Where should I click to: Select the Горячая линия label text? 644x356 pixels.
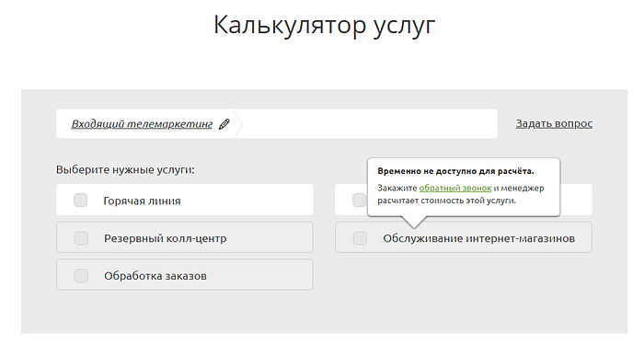142,201
